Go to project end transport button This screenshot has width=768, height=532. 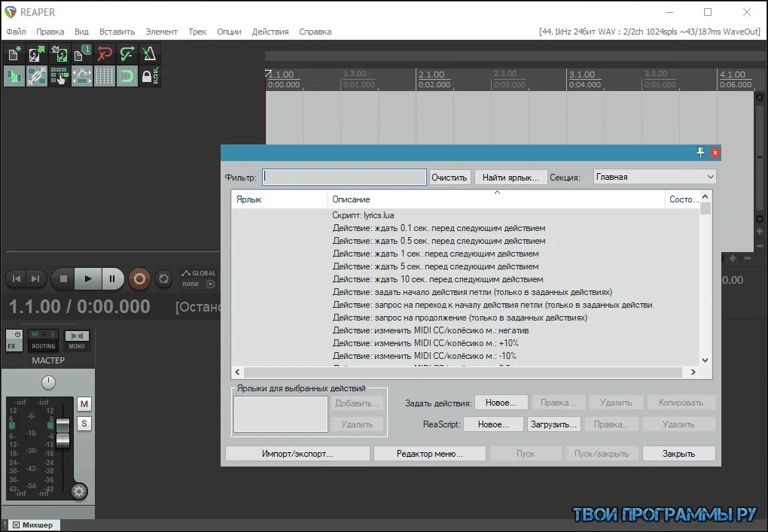(x=35, y=279)
